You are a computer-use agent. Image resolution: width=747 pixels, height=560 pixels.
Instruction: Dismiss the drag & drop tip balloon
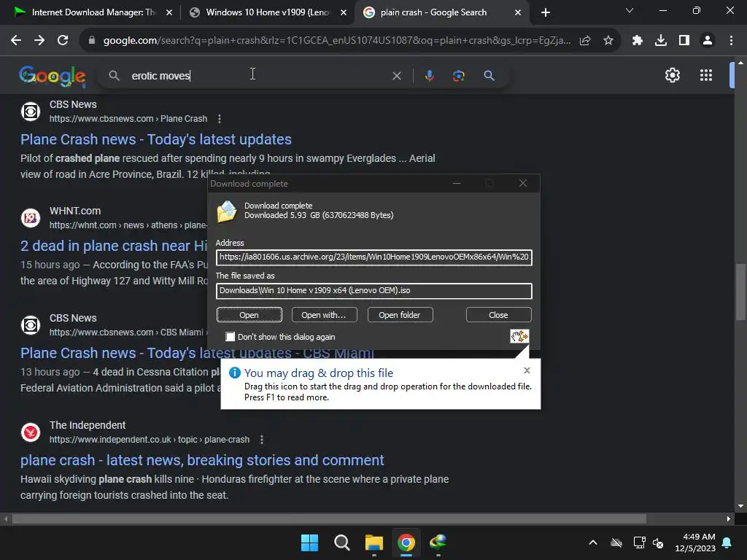(527, 370)
